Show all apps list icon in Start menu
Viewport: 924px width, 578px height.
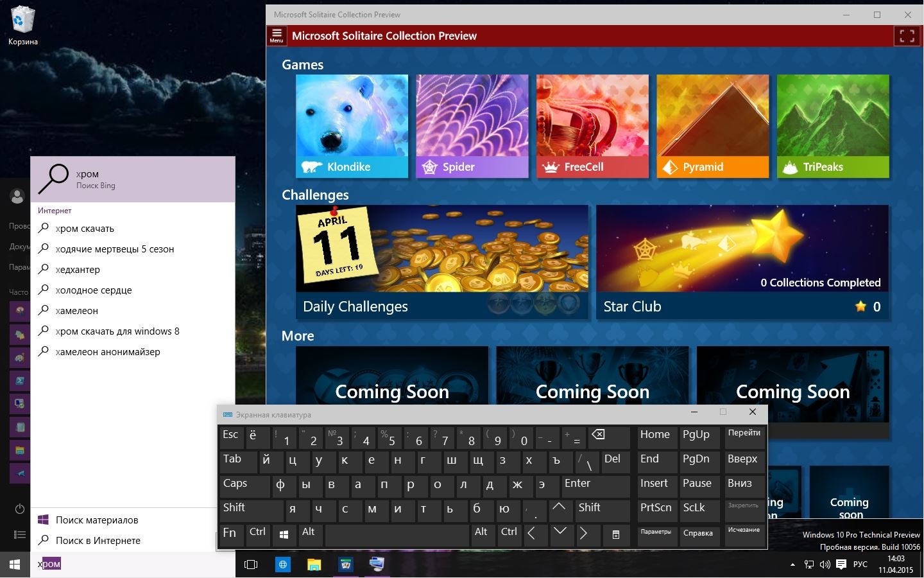(x=19, y=534)
